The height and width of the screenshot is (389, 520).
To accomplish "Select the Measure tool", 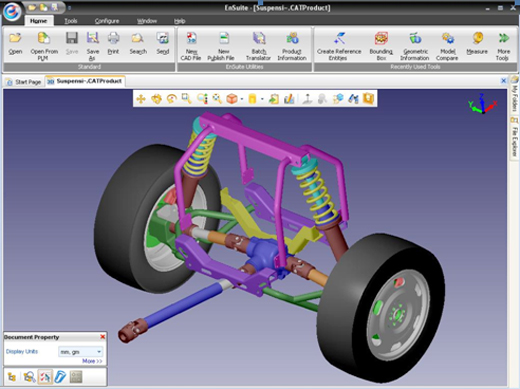I will tap(477, 38).
